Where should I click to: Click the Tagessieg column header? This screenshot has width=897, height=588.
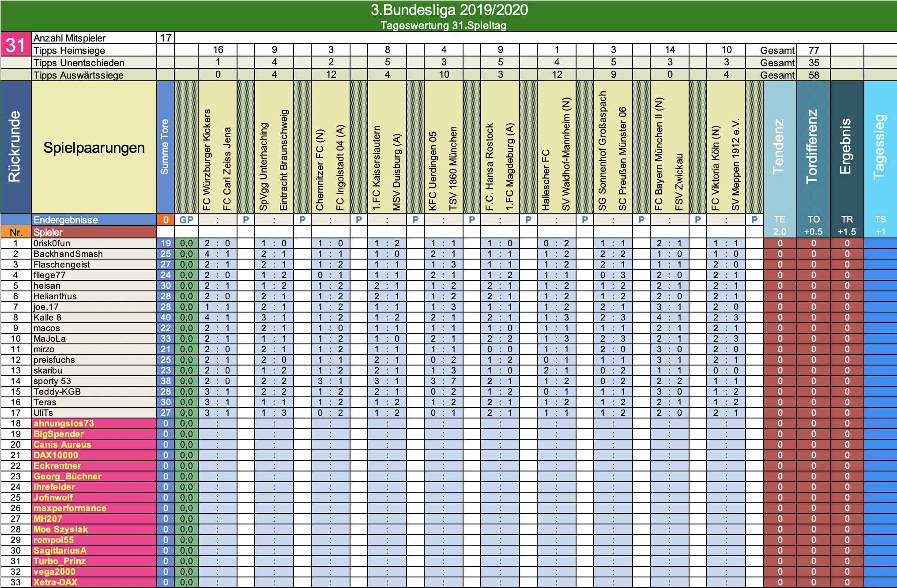point(880,147)
